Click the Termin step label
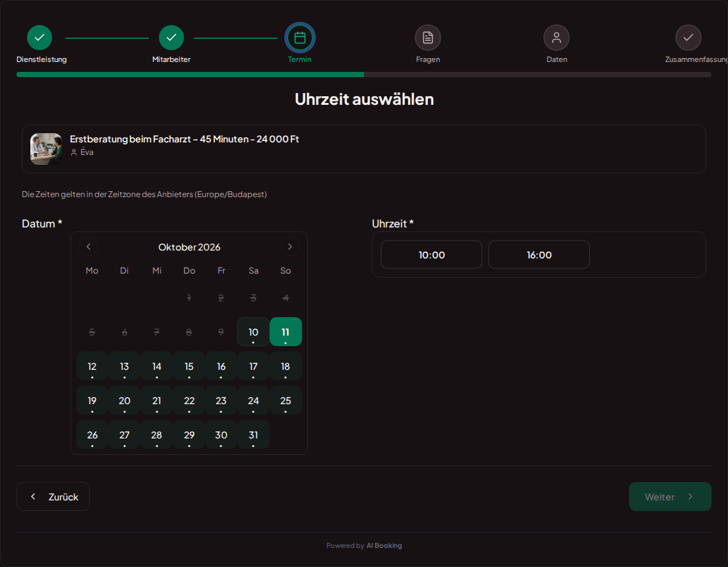The width and height of the screenshot is (728, 567). click(299, 59)
